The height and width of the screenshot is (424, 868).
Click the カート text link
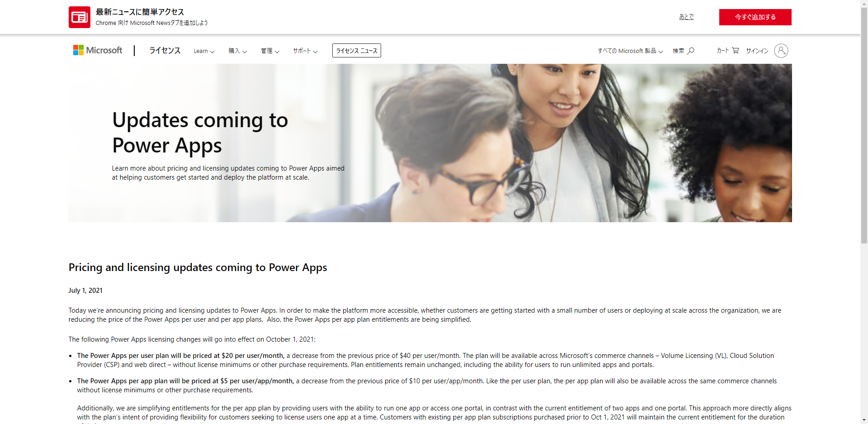(722, 51)
